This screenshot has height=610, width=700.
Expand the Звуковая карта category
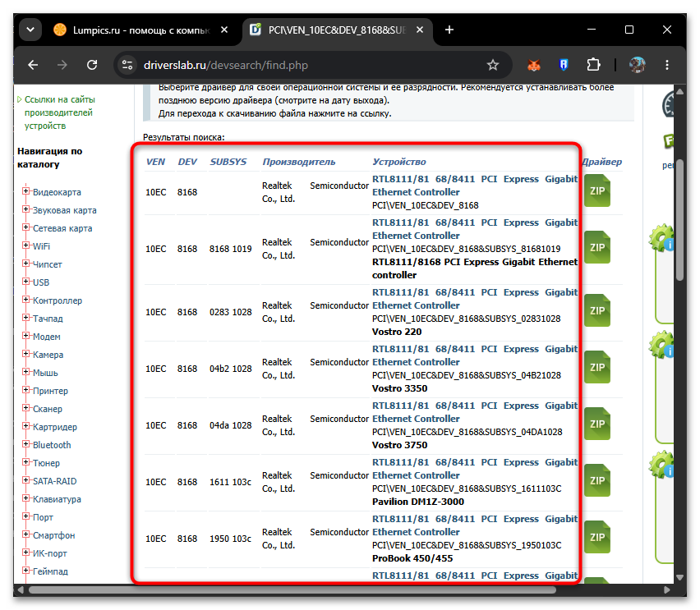(x=26, y=209)
